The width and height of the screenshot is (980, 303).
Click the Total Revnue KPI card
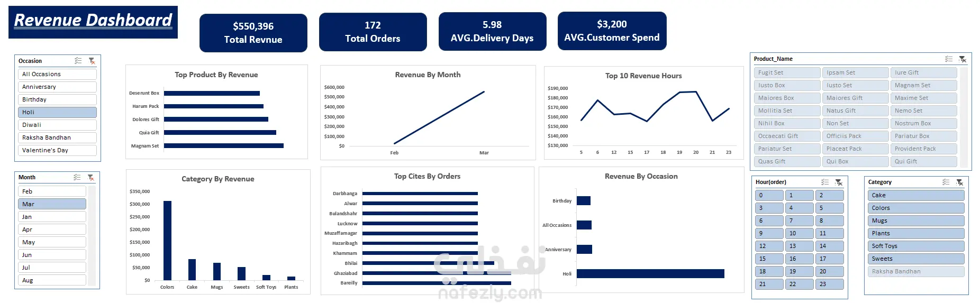coord(253,33)
